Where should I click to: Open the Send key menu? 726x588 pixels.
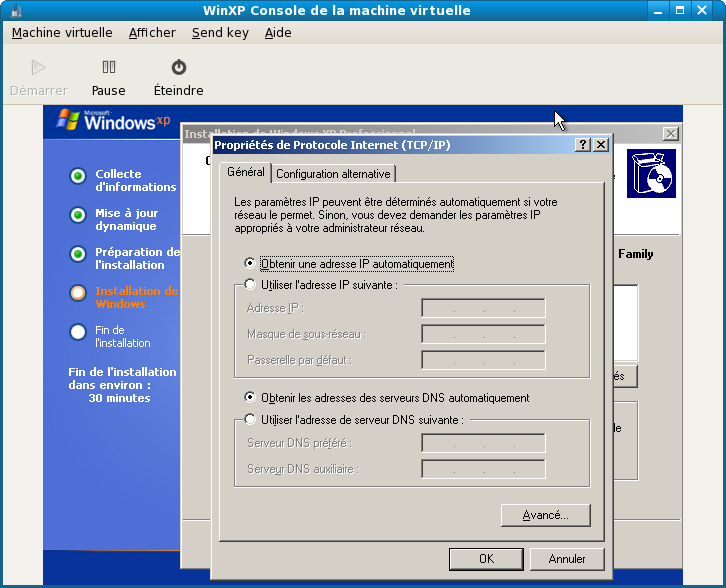point(220,33)
